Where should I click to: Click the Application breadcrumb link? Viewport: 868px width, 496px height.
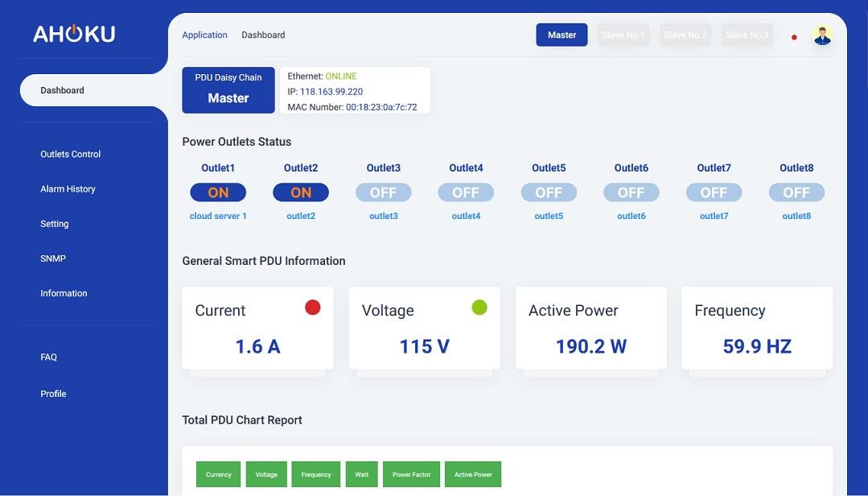click(x=204, y=35)
